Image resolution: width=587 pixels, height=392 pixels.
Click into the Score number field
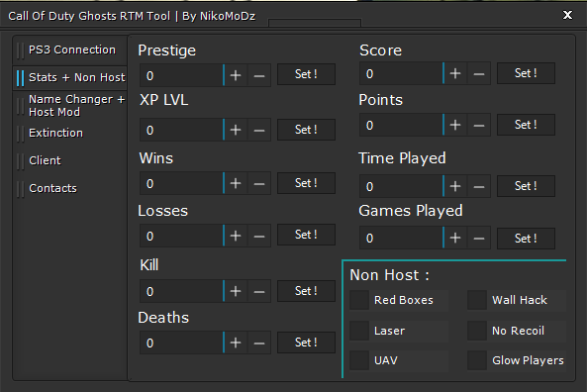[x=401, y=74]
